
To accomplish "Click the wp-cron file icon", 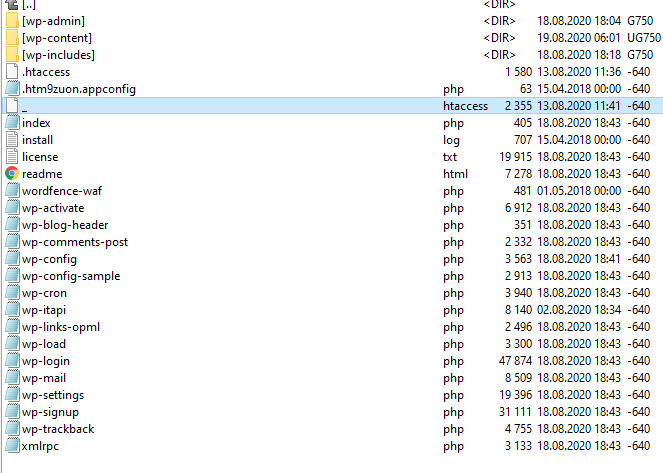I will coord(12,293).
